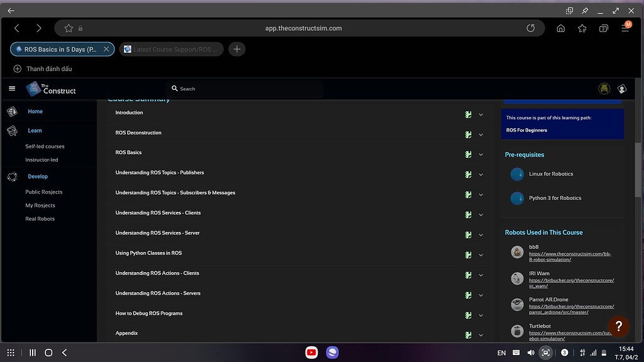644x362 pixels.
Task: Select Self-led courses in sidebar
Action: tap(45, 146)
